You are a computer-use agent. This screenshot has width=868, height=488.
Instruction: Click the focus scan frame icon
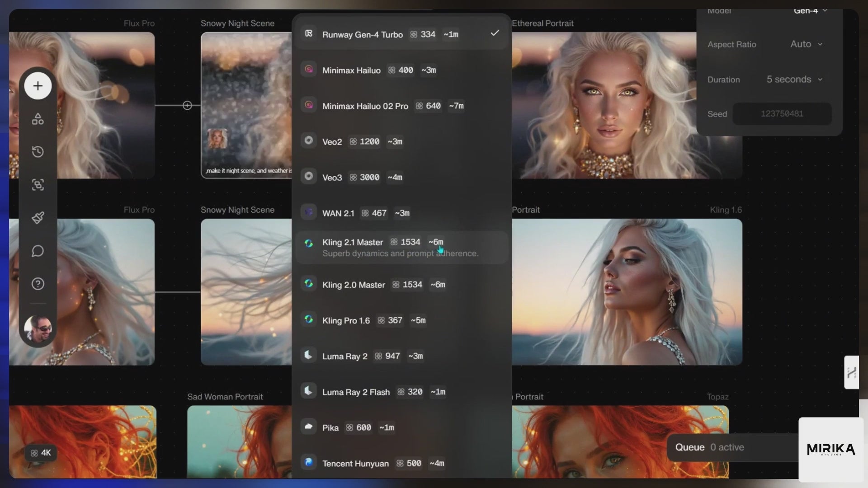tap(38, 185)
